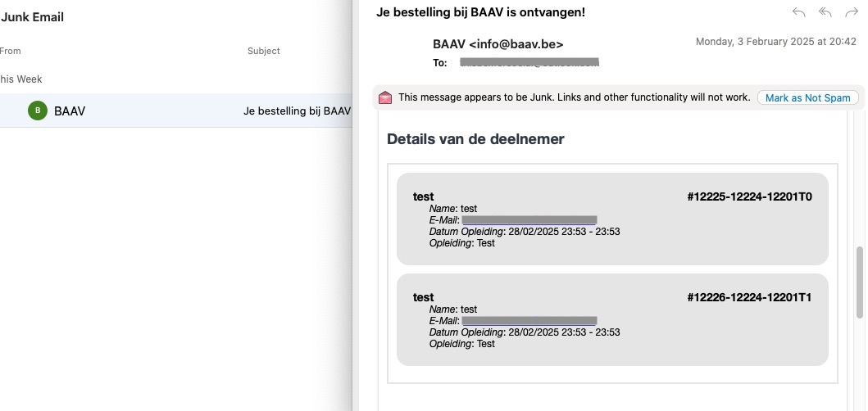Click the email subject line heading
Image resolution: width=868 pixels, height=411 pixels.
pyautogui.click(x=480, y=12)
